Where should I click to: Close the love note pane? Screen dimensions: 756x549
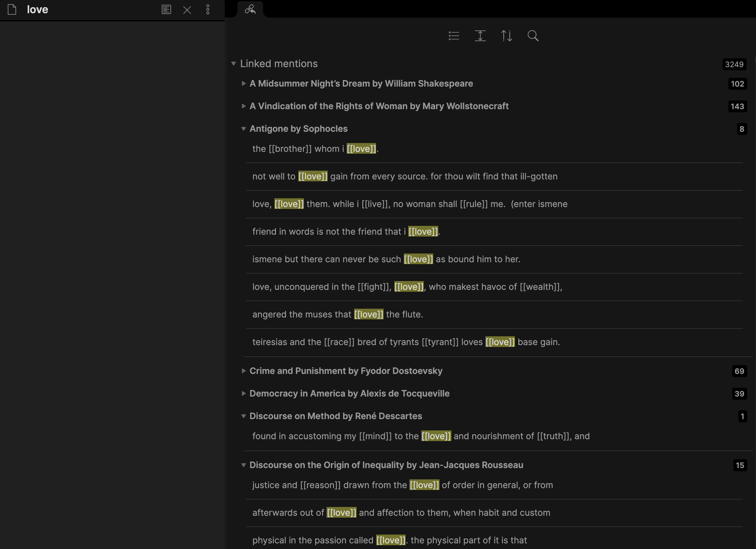click(x=187, y=10)
